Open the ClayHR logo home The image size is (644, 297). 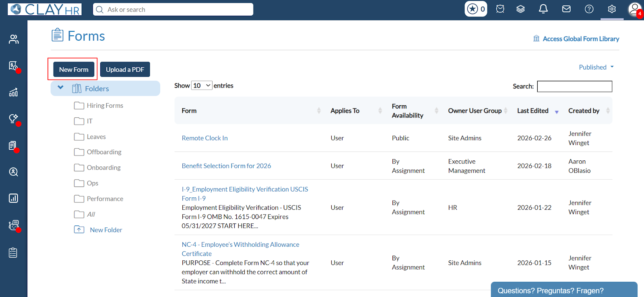point(45,9)
